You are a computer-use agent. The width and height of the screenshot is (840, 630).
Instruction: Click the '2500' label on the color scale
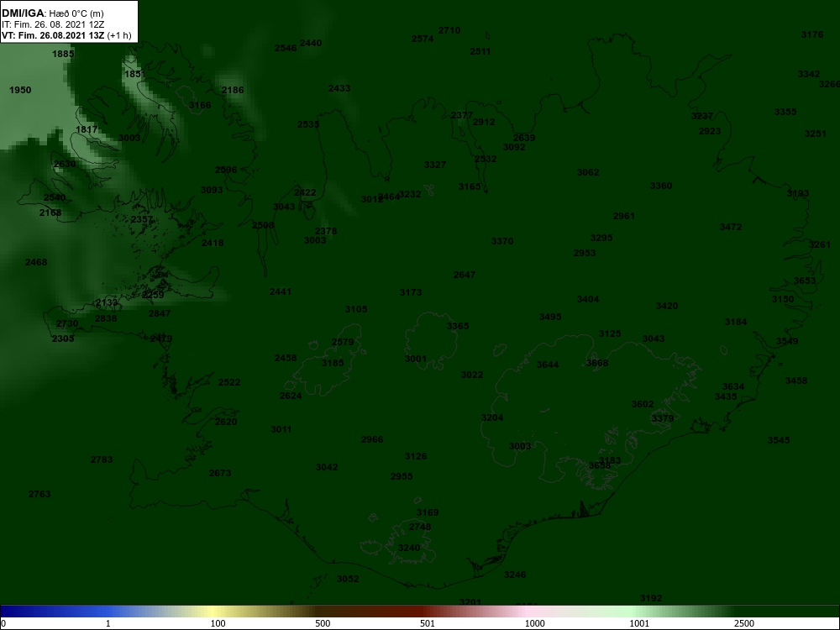coord(744,623)
